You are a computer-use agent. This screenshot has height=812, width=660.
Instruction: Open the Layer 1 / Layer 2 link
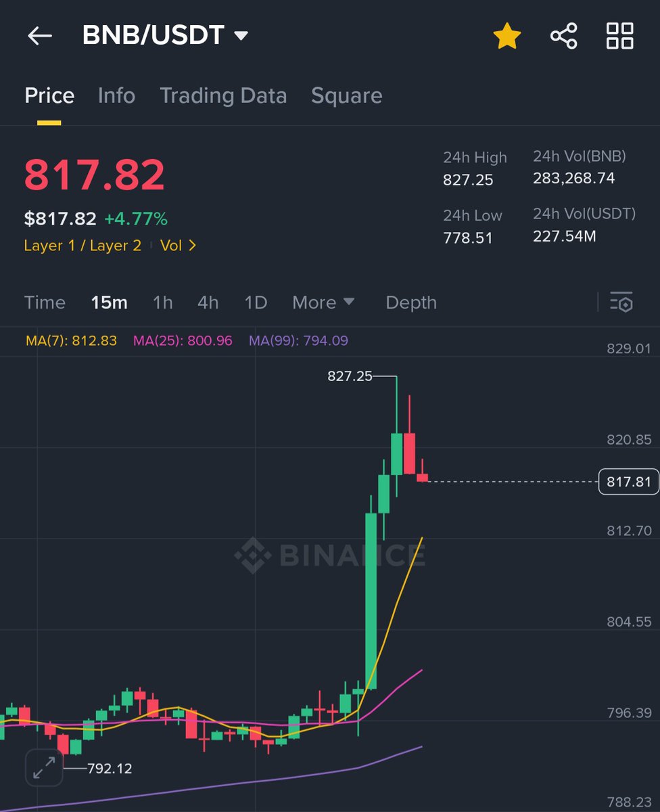tap(82, 246)
